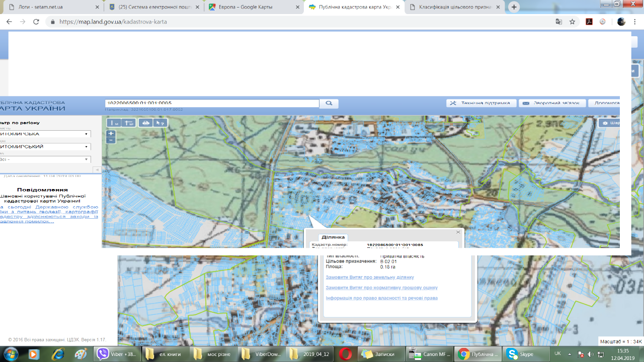Screen dimensions: 644x362
Task: Click the orange media player extension icon
Action: (x=603, y=22)
